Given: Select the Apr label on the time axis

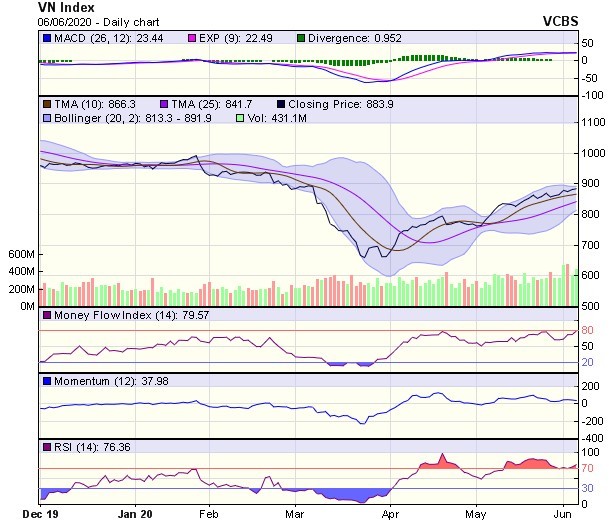Looking at the screenshot, I should (x=387, y=514).
